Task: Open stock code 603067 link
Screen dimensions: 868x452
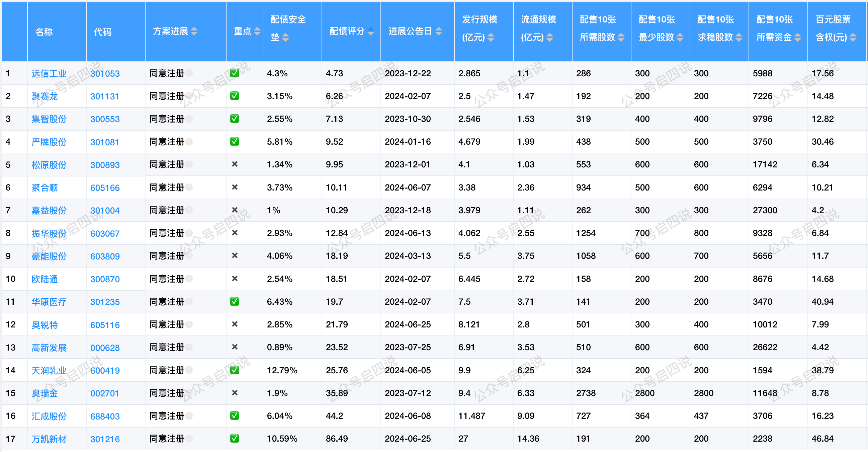Action: click(105, 234)
